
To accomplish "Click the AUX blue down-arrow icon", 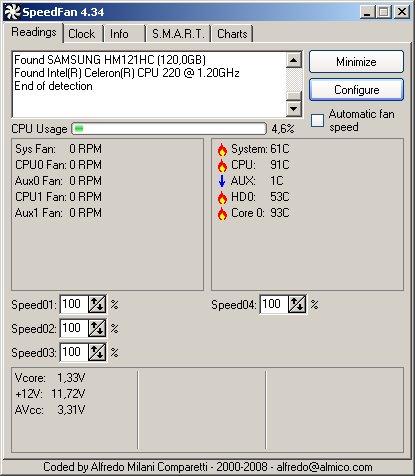I will coord(222,181).
